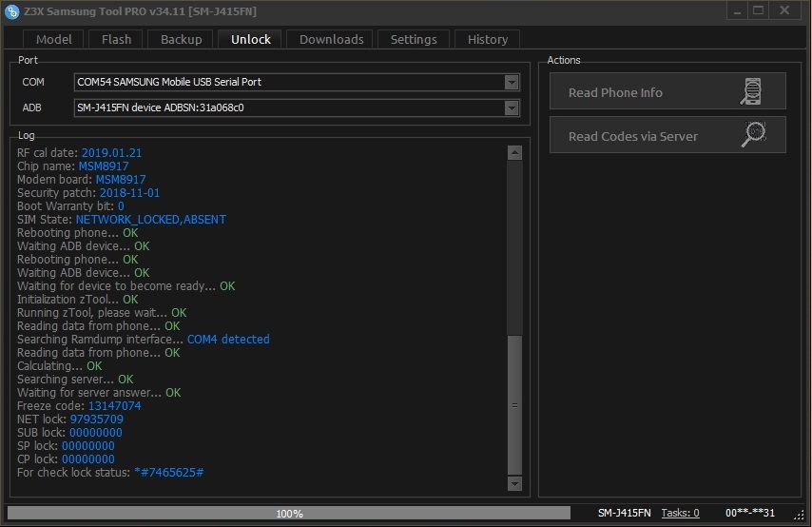Image resolution: width=812 pixels, height=527 pixels.
Task: Click the Waiting for device to become ready line
Action: click(126, 286)
